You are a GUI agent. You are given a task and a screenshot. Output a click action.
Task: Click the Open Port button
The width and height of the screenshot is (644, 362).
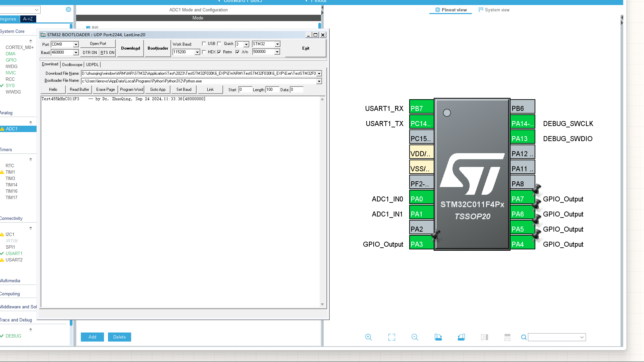98,44
